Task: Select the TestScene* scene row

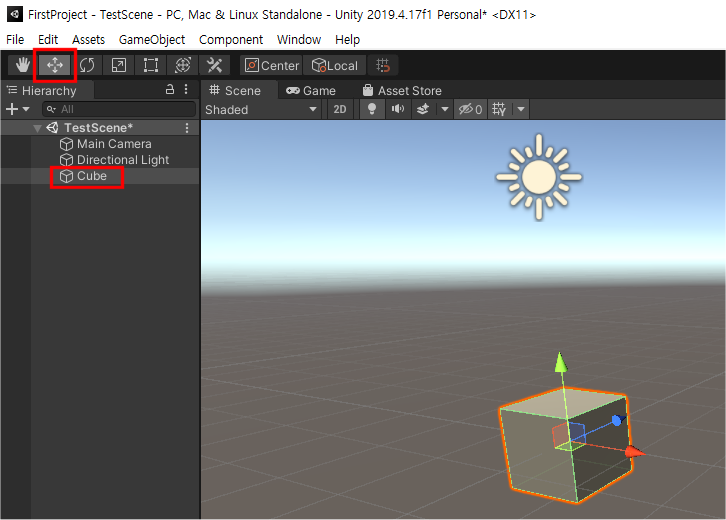Action: [x=100, y=128]
